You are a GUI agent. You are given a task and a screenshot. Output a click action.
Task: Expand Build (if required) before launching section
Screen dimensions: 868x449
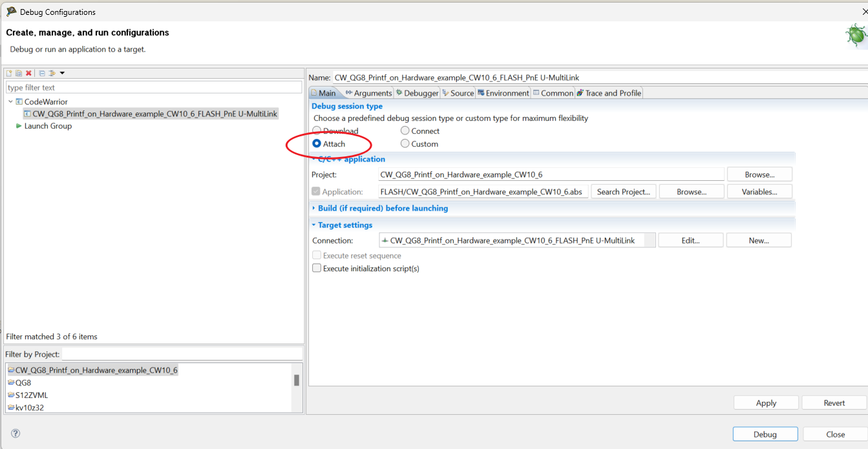coord(314,208)
